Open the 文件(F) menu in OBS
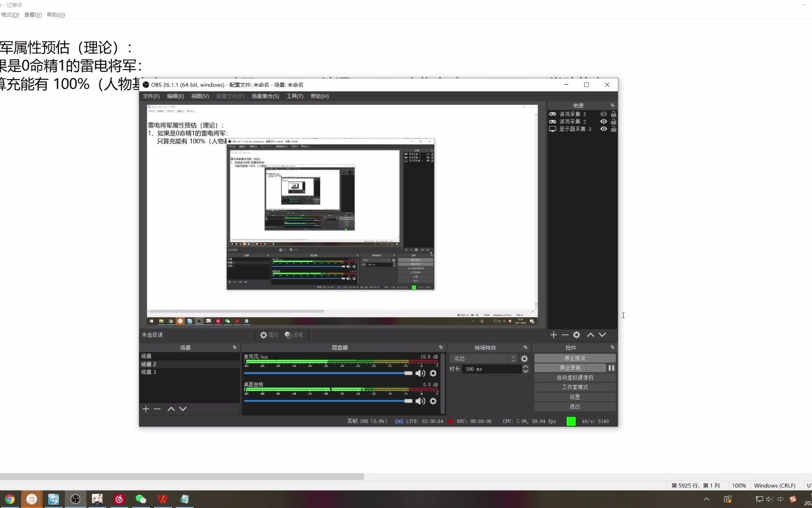This screenshot has height=508, width=812. tap(151, 96)
